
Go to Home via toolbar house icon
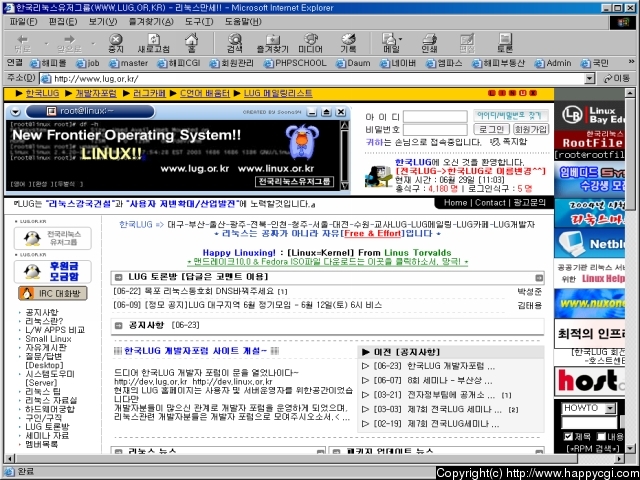[191, 39]
